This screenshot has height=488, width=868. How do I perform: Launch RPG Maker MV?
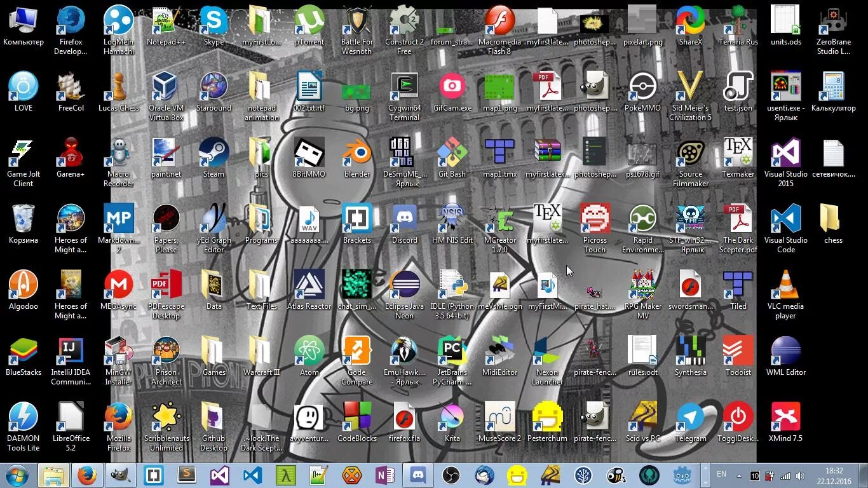643,295
